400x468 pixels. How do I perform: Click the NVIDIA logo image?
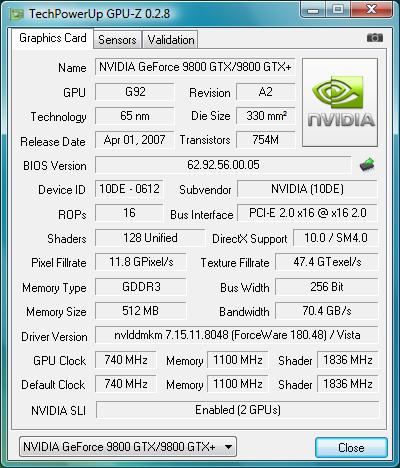click(340, 102)
